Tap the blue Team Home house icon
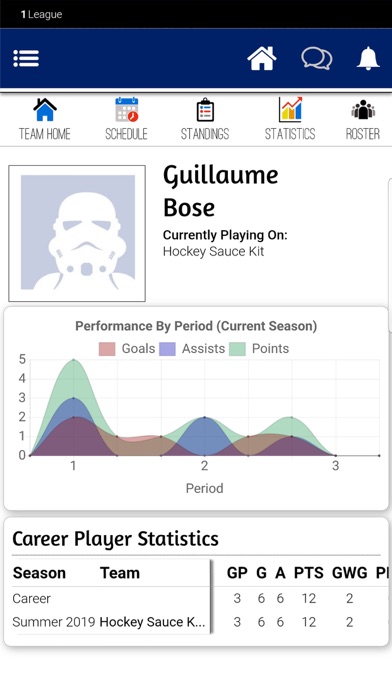Viewport: 392px width, 696px height. click(x=45, y=110)
